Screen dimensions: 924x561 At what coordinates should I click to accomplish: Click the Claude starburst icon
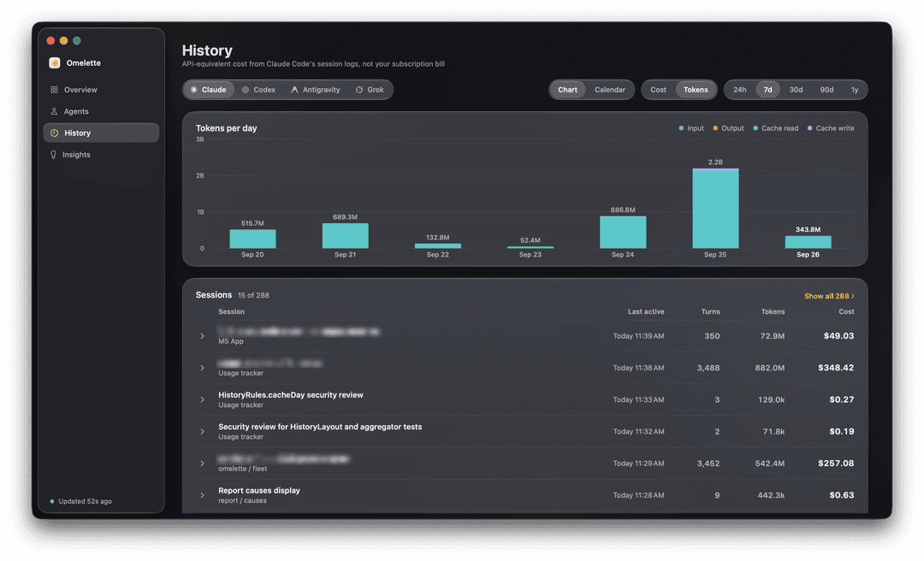click(x=194, y=90)
